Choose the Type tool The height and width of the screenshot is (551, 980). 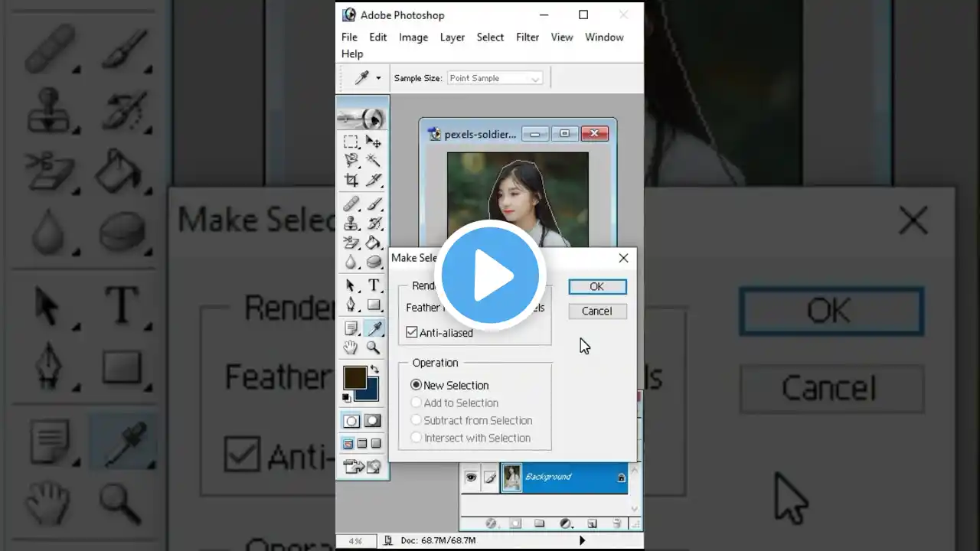[374, 285]
